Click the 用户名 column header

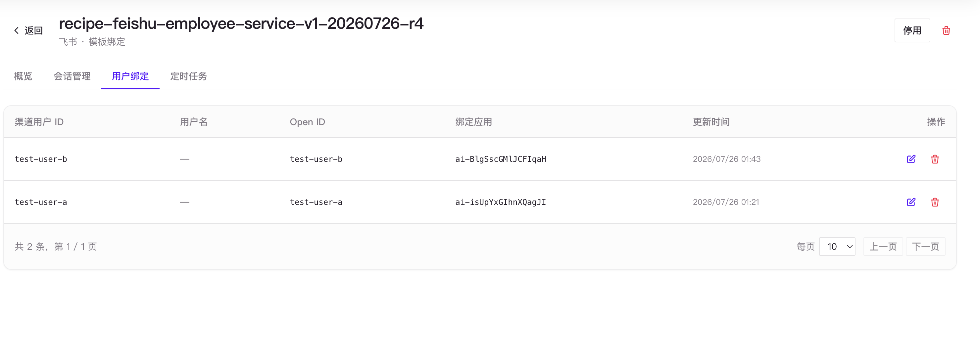point(194,122)
